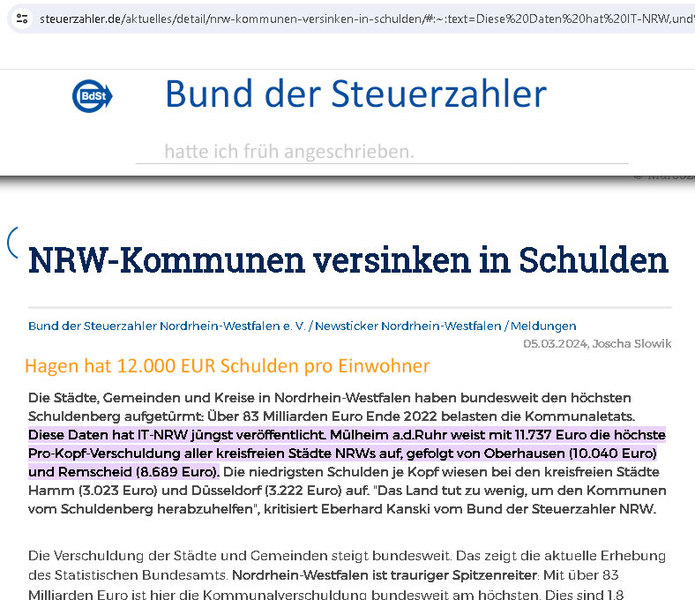Click orange note 'Hagen hat 12.000 EUR Schulden'
Screen dimensions: 695x600
coord(227,366)
